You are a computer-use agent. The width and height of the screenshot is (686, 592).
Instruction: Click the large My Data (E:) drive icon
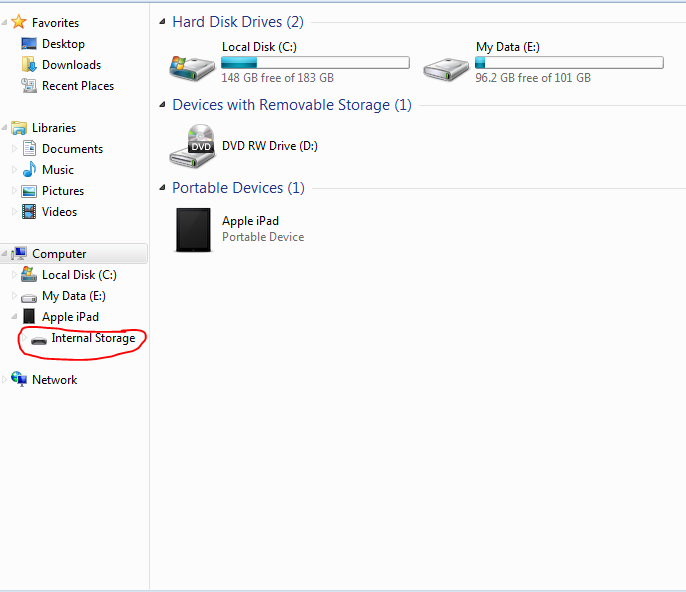446,69
